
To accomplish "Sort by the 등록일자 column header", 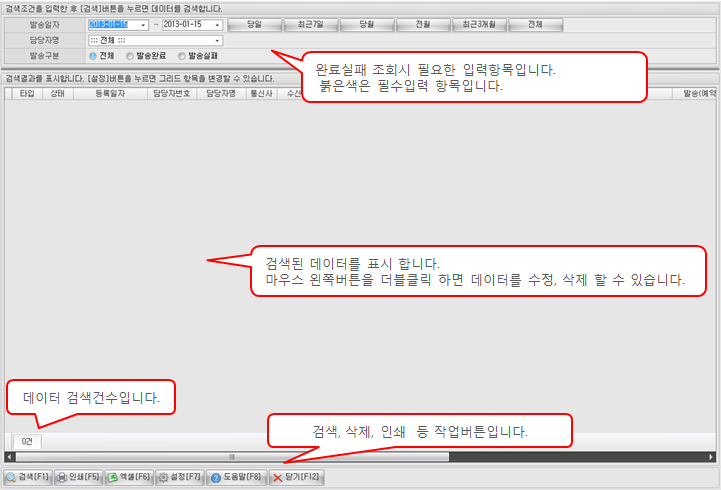I will coord(110,93).
